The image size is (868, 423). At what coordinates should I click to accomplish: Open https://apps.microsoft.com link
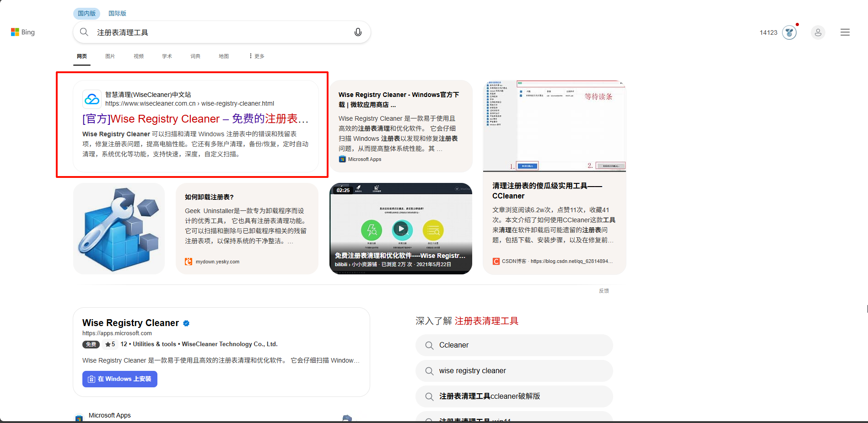coord(117,333)
